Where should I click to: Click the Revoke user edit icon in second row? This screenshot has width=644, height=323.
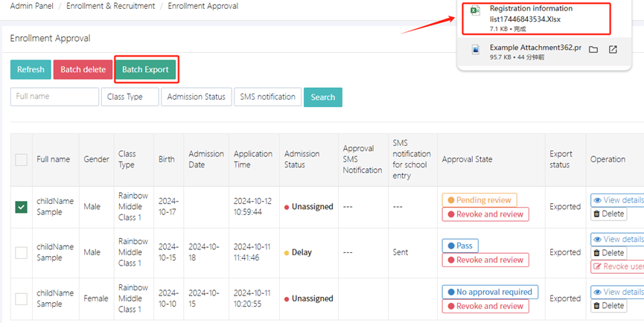pyautogui.click(x=597, y=266)
